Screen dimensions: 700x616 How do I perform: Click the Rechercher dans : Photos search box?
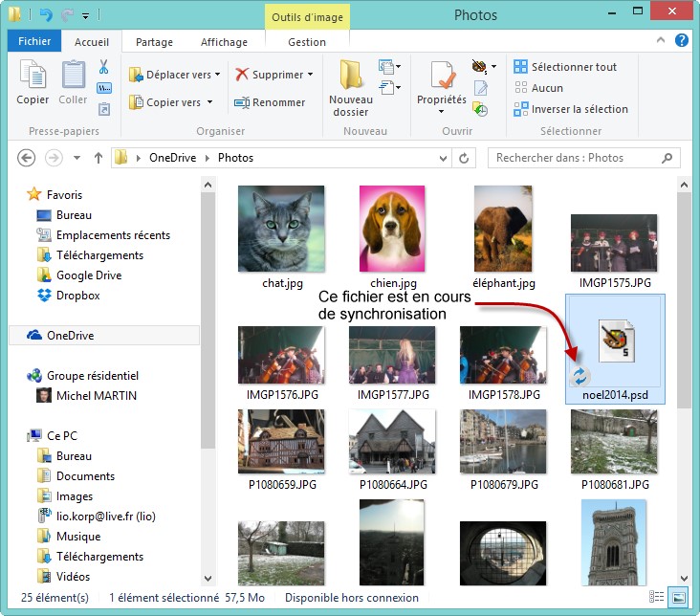(574, 158)
